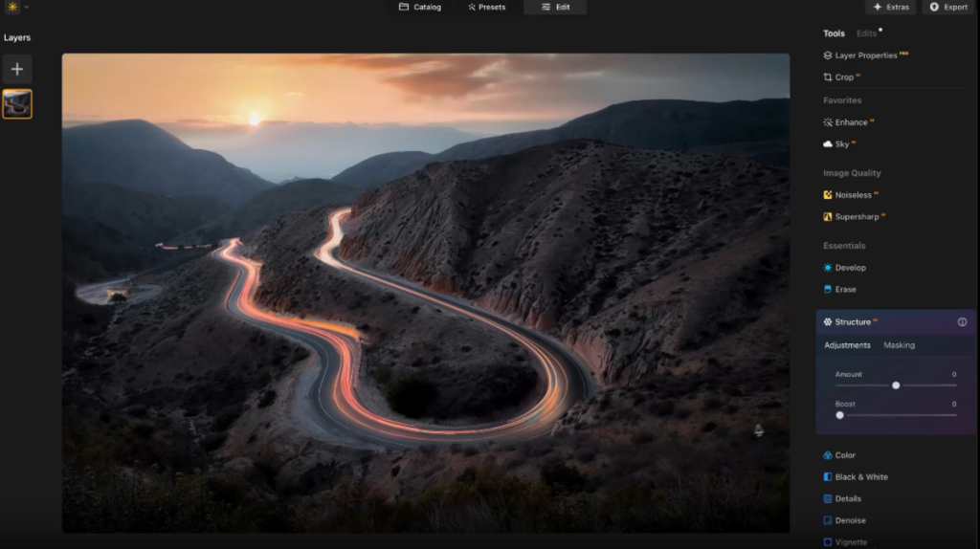Click the Details tool icon
The width and height of the screenshot is (980, 549).
[x=828, y=499]
